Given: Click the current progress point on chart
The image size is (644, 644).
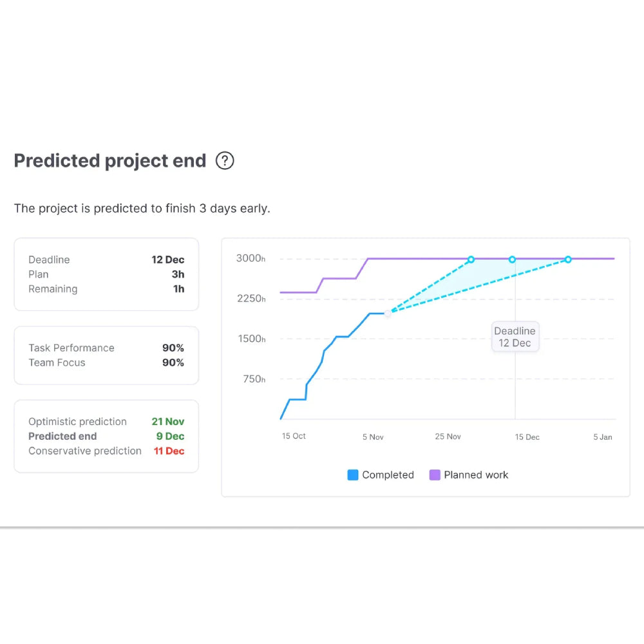Looking at the screenshot, I should (x=388, y=313).
